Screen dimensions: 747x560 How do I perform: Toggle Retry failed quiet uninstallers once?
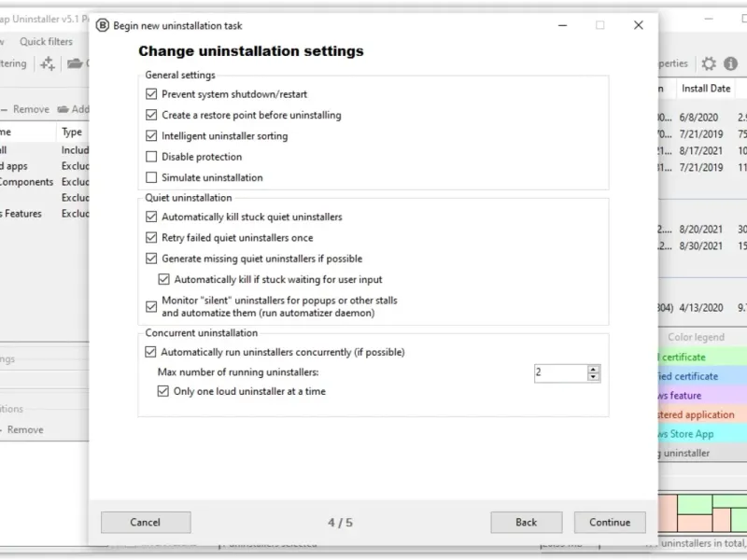(x=151, y=238)
